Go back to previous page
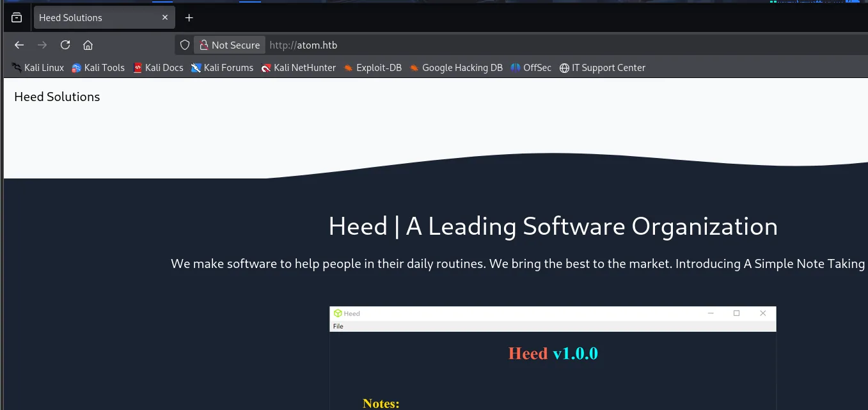 click(x=19, y=45)
